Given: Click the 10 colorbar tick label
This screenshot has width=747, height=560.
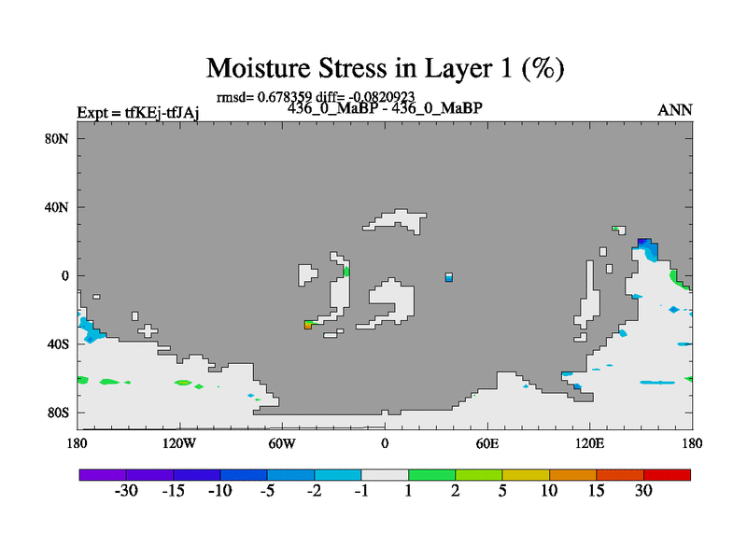Looking at the screenshot, I should tap(549, 491).
